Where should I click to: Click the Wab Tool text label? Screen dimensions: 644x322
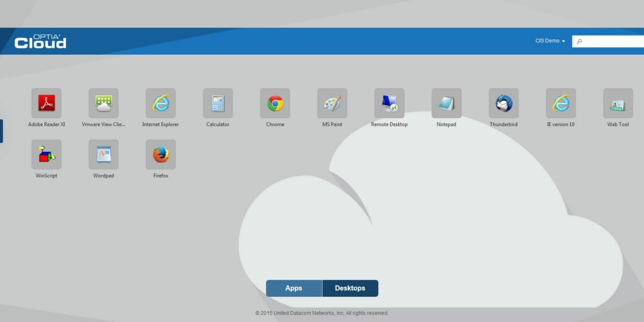tap(618, 125)
